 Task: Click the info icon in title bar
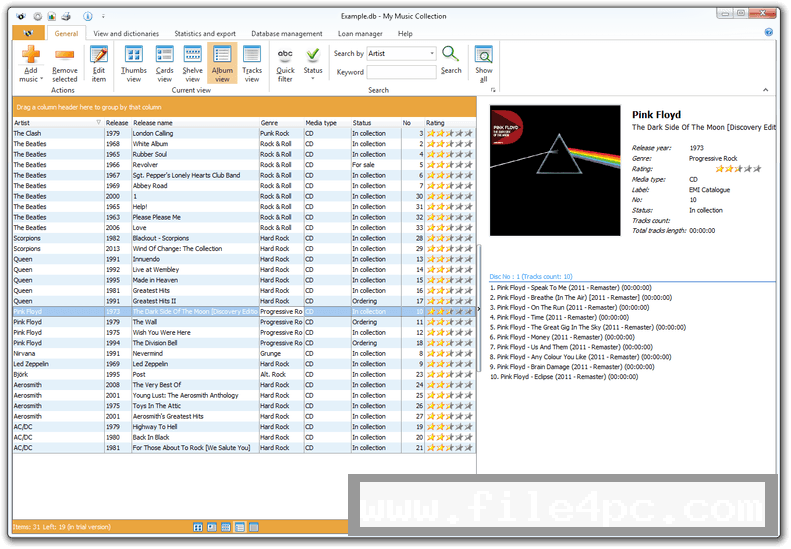88,16
